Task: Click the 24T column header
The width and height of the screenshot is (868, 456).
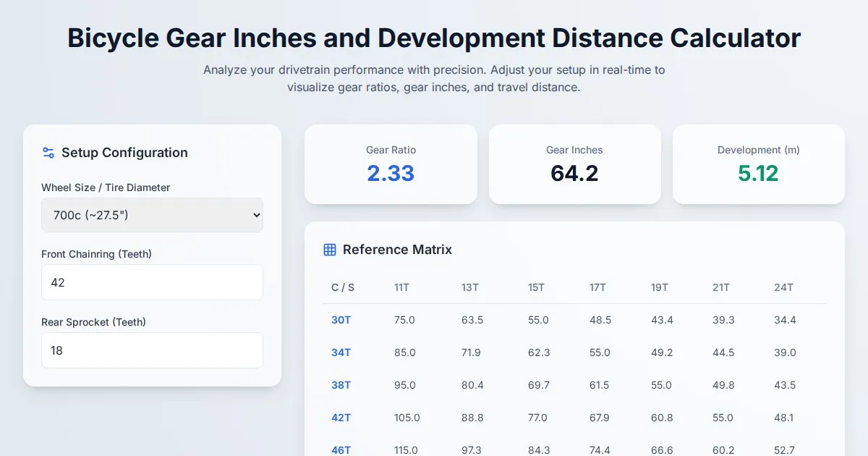Action: 783,287
